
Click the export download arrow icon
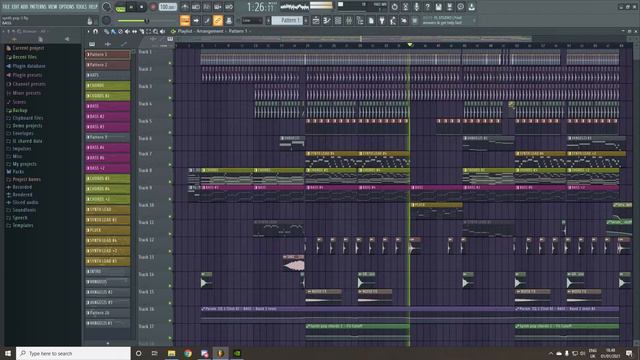point(471,7)
